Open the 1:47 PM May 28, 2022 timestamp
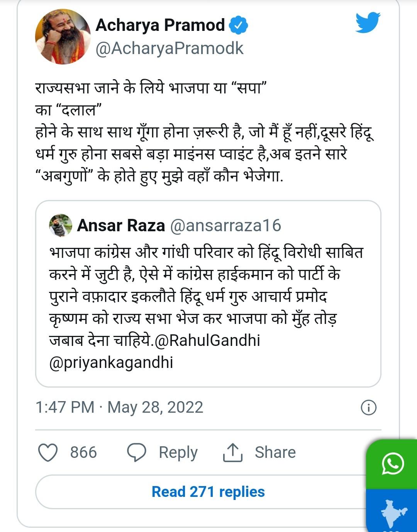The image size is (417, 532). 119,407
